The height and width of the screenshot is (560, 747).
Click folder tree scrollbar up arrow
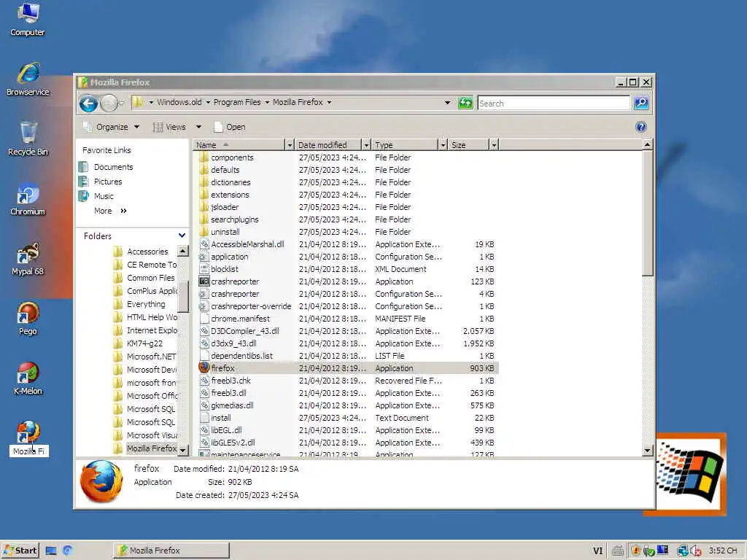(182, 251)
